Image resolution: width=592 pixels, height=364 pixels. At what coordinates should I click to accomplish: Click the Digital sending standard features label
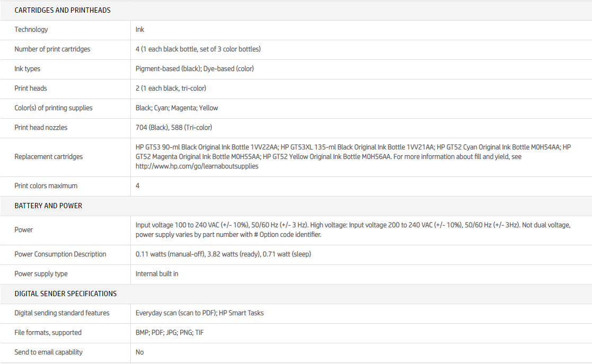click(x=62, y=313)
